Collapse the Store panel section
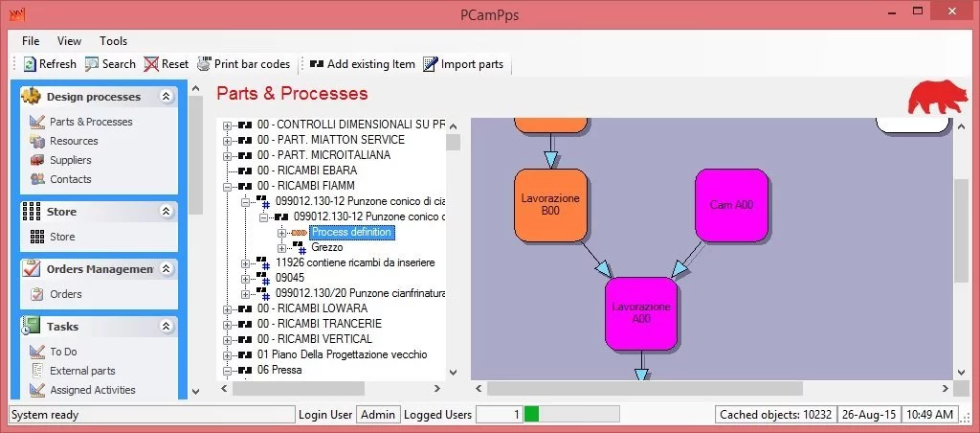Viewport: 980px width, 433px height. click(166, 212)
